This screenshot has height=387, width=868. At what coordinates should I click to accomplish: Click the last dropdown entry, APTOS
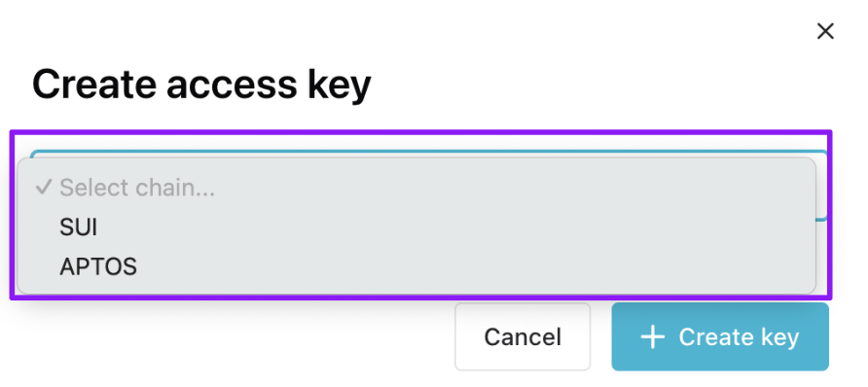click(x=416, y=267)
